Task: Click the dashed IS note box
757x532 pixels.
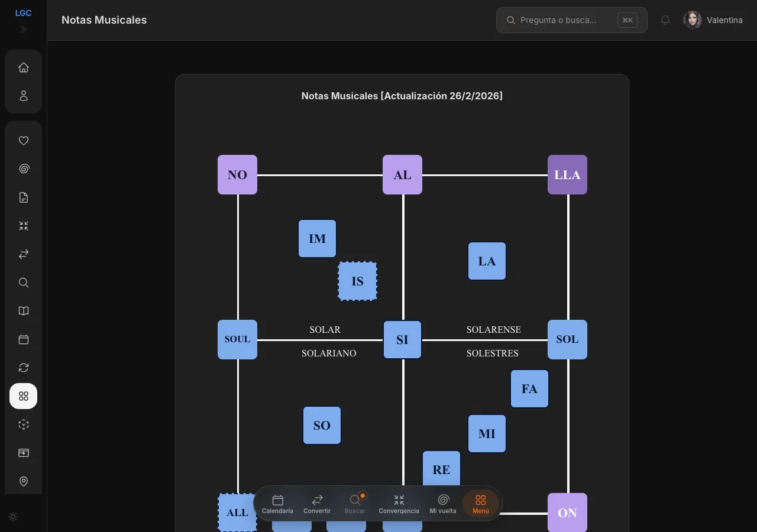Action: pos(357,281)
